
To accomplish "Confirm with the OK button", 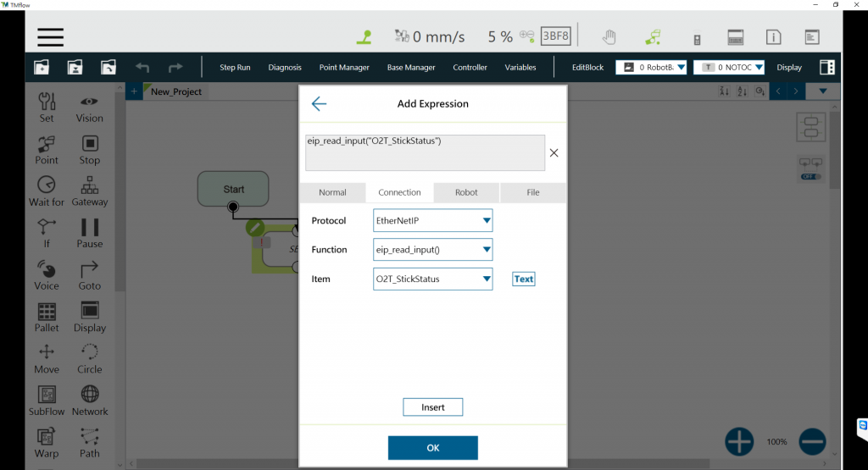I will click(432, 448).
